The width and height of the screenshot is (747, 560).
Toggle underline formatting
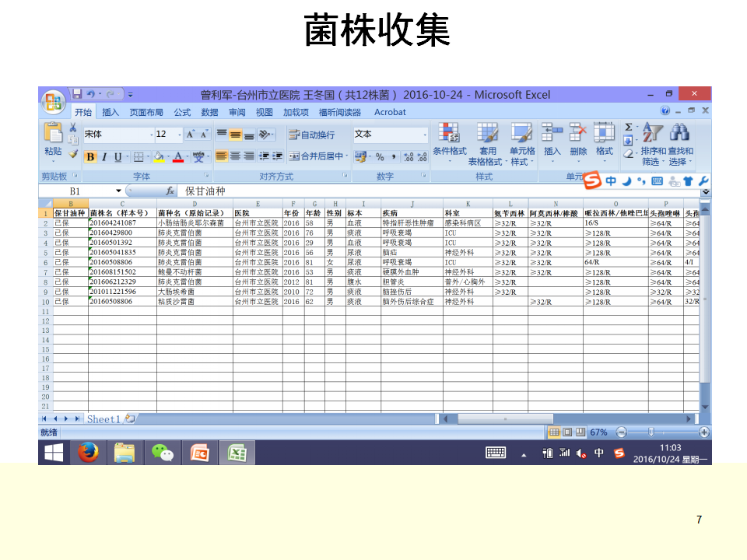coord(117,156)
